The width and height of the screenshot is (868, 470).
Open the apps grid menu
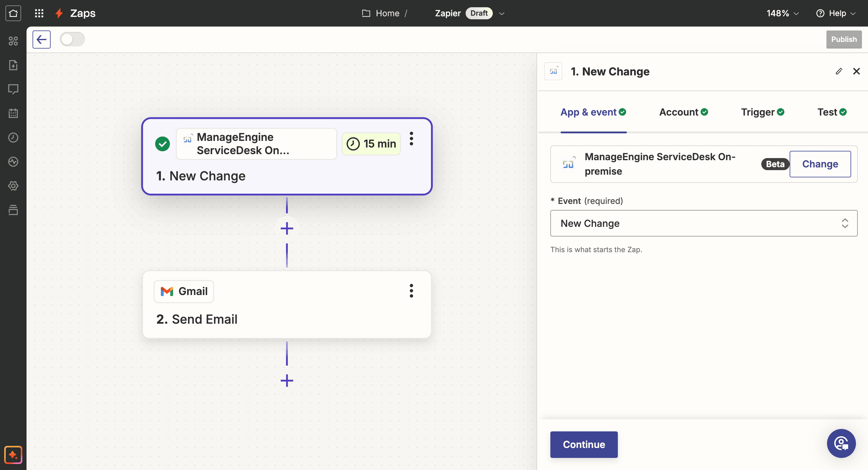[x=39, y=13]
